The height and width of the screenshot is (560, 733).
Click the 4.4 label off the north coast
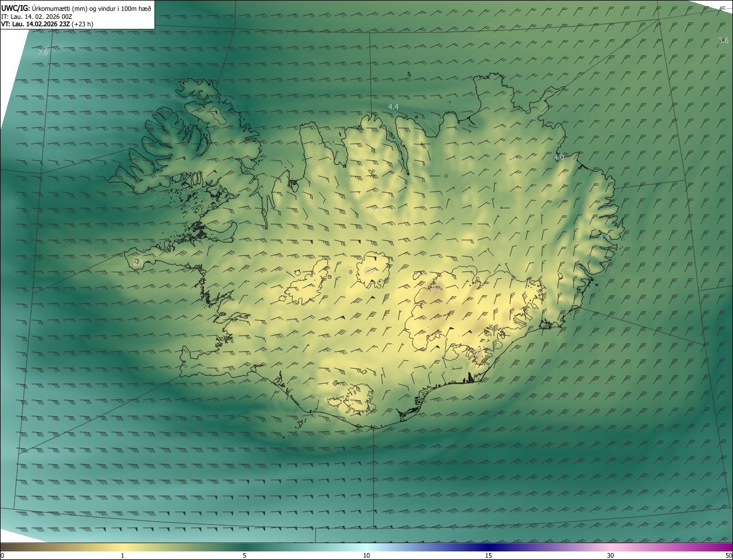tap(393, 107)
